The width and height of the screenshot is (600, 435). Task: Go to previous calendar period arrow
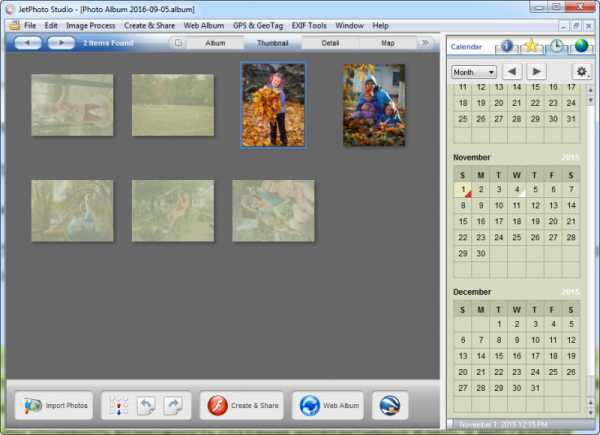[x=512, y=72]
